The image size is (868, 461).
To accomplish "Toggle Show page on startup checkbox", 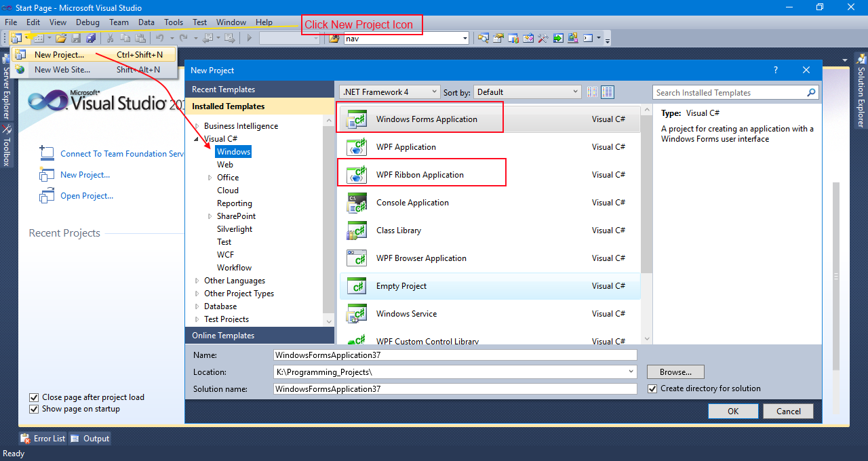I will (34, 409).
